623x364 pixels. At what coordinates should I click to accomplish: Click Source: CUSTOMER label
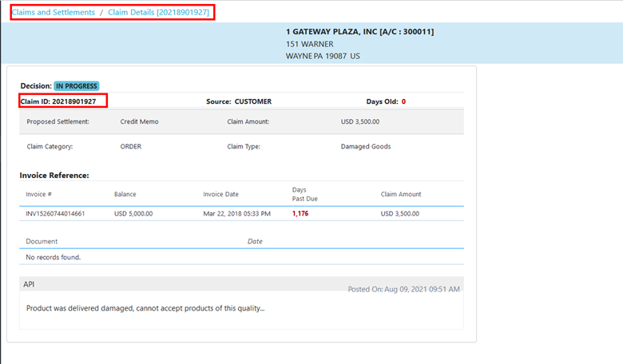(239, 101)
